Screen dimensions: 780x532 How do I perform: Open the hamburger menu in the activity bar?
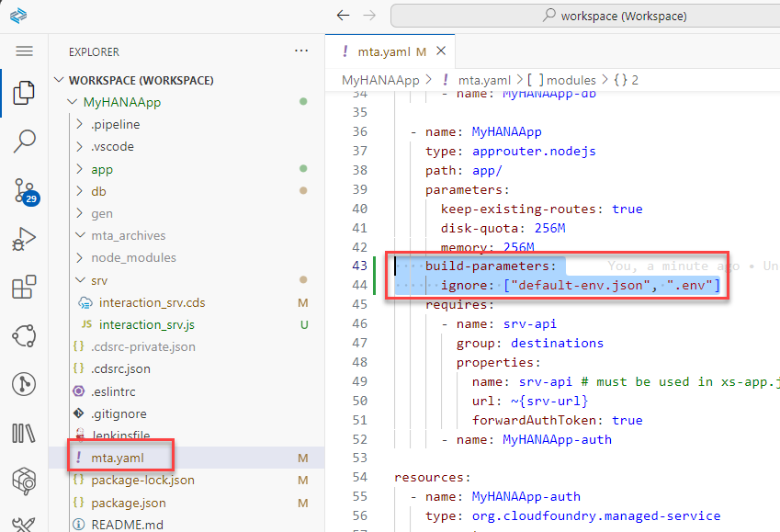(x=24, y=51)
